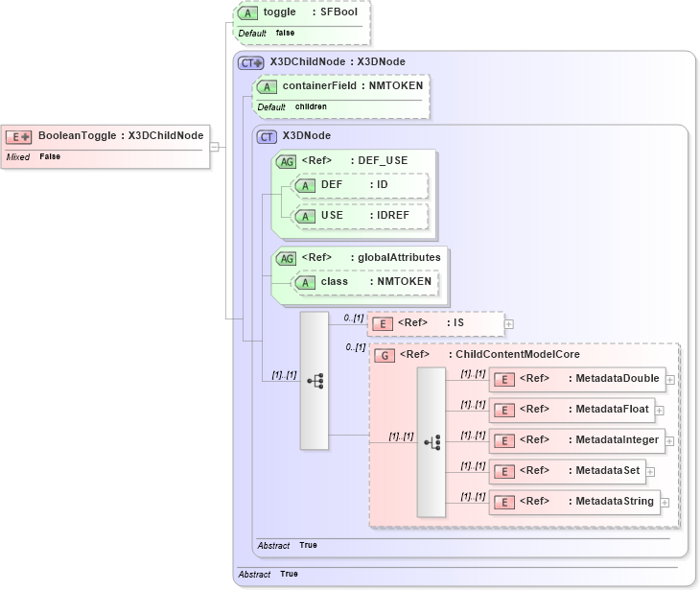Viewport: 700px width, 590px height.
Task: Click the G icon of ChildContentModelCore
Action: (385, 356)
